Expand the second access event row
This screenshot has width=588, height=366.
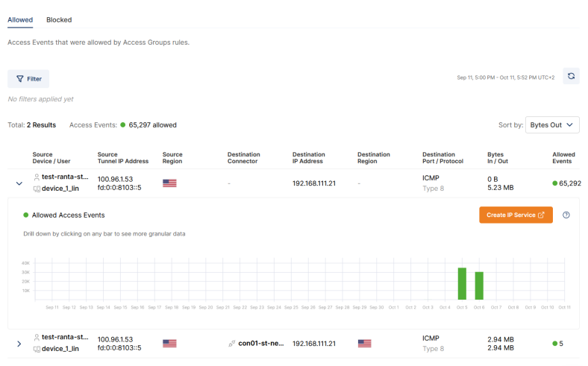pyautogui.click(x=19, y=344)
